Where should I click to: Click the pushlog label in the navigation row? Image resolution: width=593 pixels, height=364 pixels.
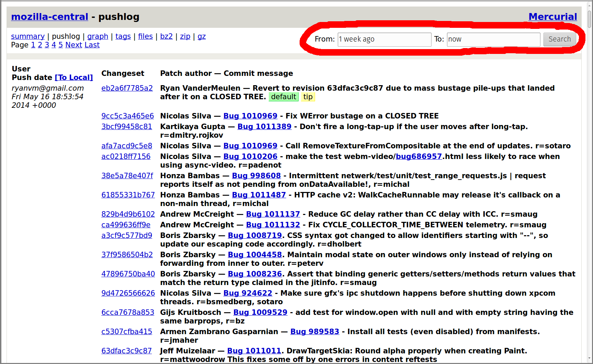(x=66, y=36)
